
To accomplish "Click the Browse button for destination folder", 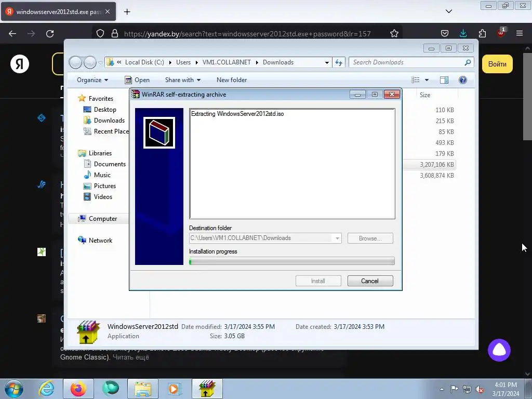I will point(370,238).
